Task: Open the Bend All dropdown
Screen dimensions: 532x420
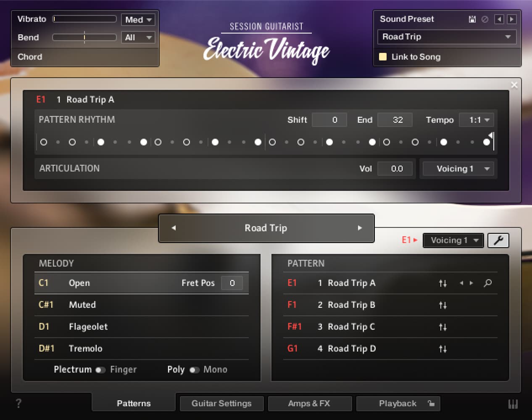Action: point(138,37)
